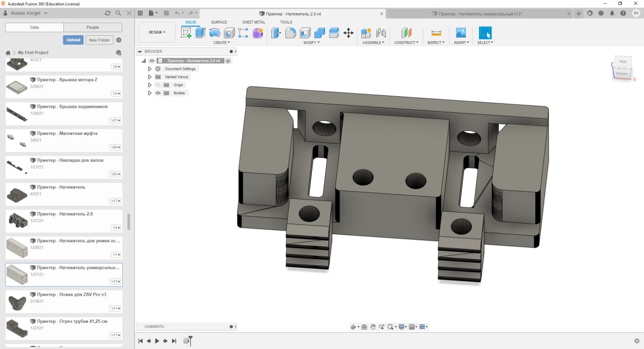Select the Measure tool
This screenshot has width=644, height=349.
point(436,33)
